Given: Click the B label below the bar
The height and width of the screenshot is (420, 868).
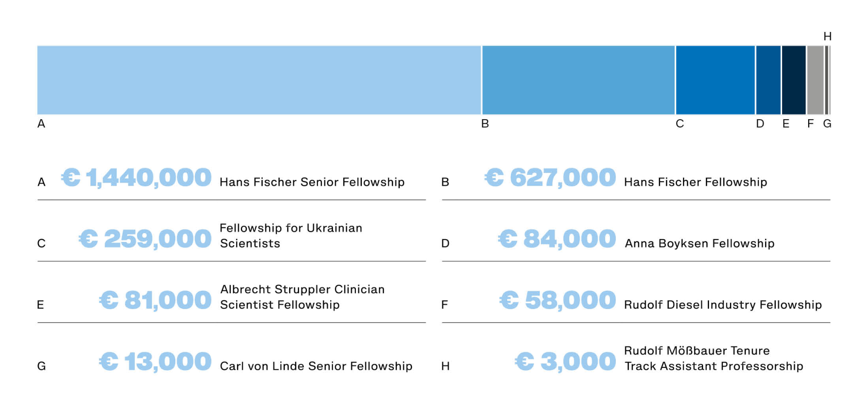Looking at the screenshot, I should pyautogui.click(x=485, y=124).
